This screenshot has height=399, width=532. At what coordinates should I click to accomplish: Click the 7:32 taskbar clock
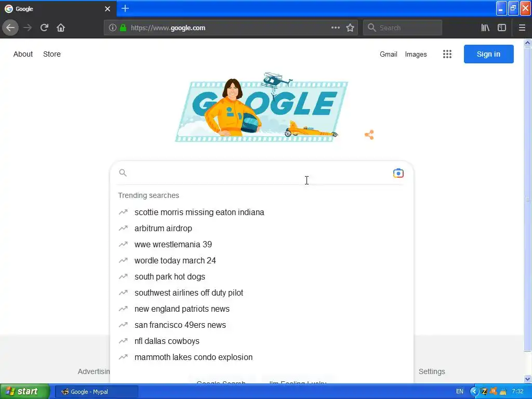click(x=517, y=392)
